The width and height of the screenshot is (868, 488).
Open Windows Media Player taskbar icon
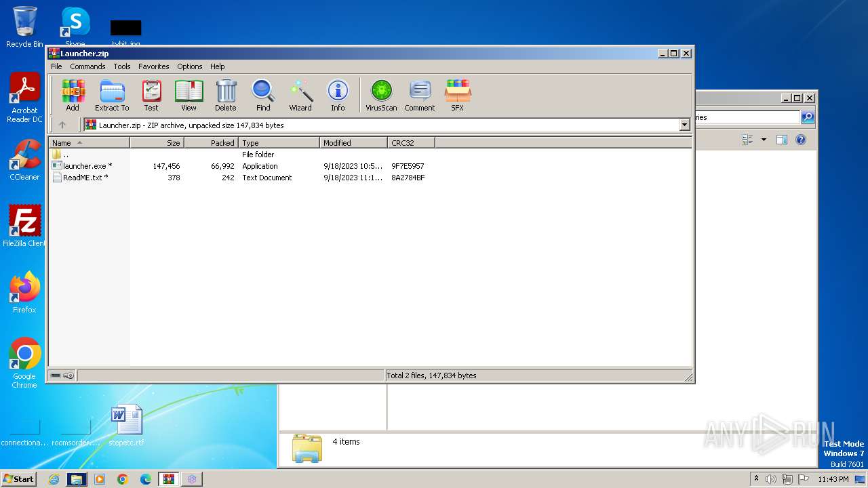point(100,479)
